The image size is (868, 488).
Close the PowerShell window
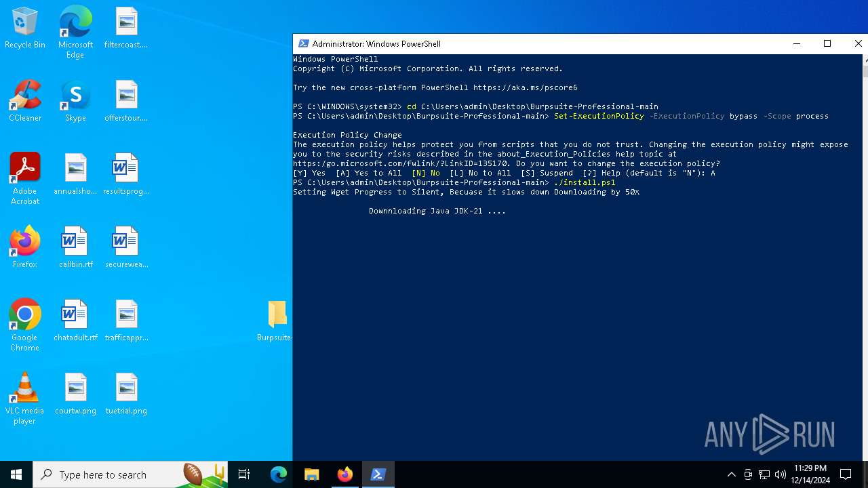[857, 44]
